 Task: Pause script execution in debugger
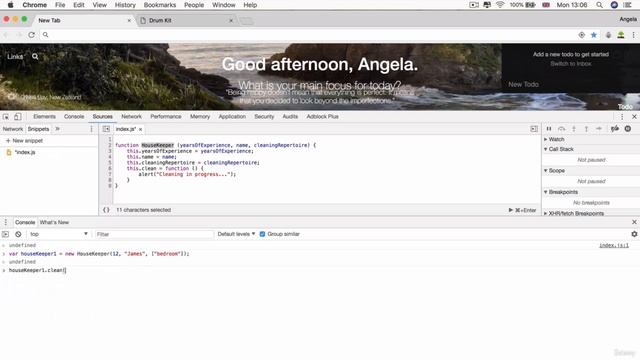(549, 129)
